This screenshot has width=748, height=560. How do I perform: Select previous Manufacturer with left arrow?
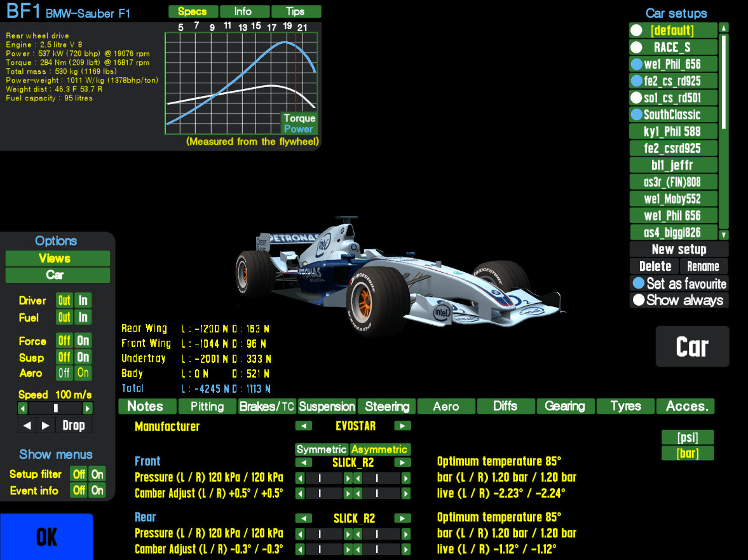(303, 426)
